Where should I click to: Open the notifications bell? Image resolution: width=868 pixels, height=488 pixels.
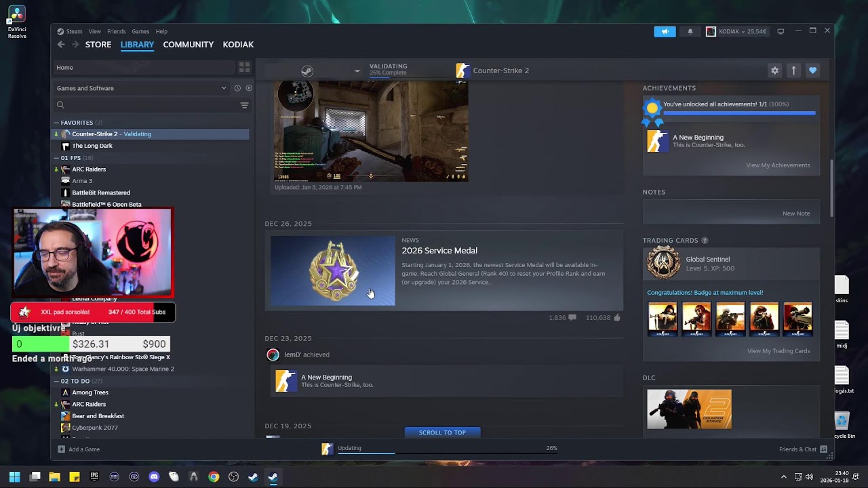coord(690,31)
